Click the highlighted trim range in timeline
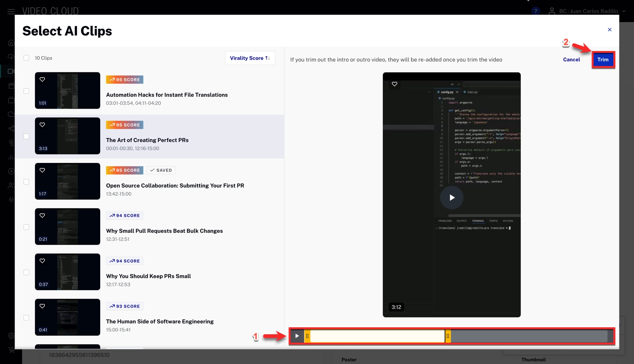 click(x=377, y=336)
